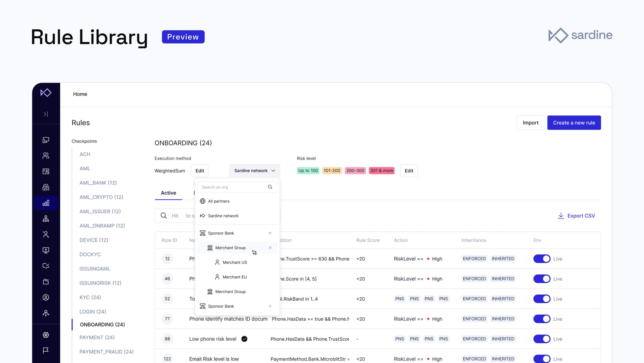
Task: Select the ISSUINGAML checkpoint
Action: pos(95,269)
